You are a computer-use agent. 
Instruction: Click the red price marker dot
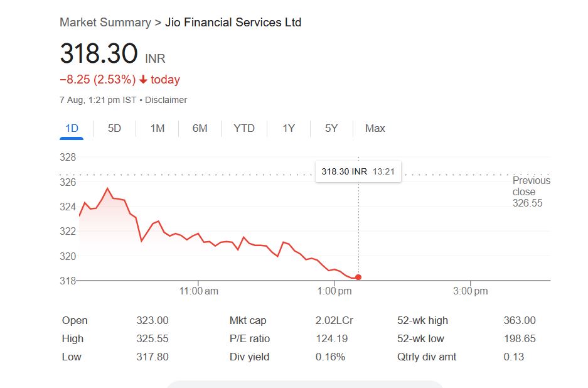pyautogui.click(x=358, y=277)
